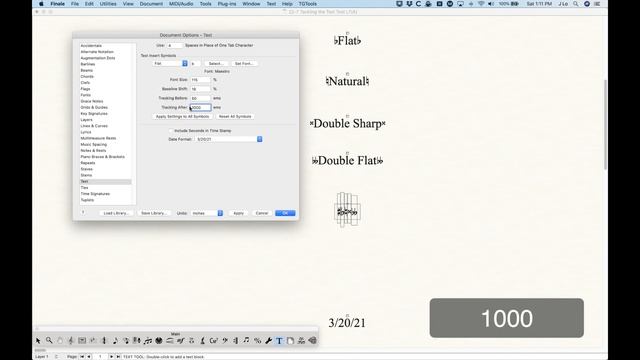Click the Wi-Fi status icon

(481, 4)
